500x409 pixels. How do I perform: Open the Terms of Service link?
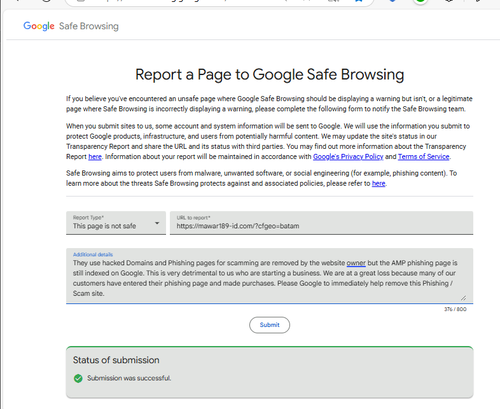point(424,157)
